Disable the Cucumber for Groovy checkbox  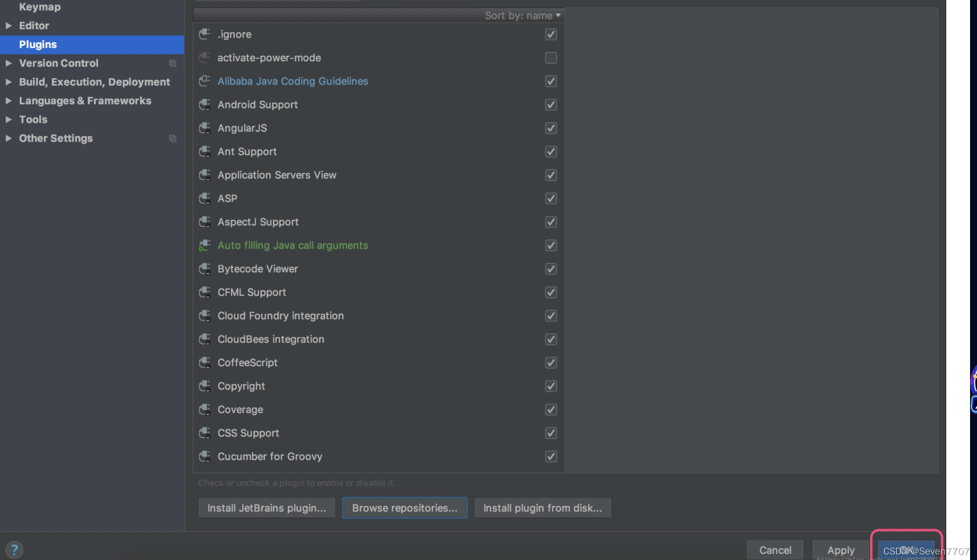click(550, 457)
